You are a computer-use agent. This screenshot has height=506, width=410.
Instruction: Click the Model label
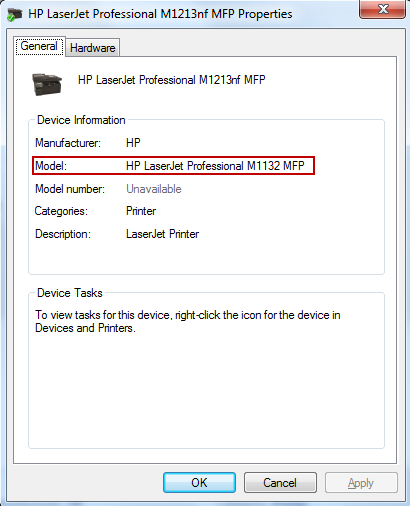51,166
